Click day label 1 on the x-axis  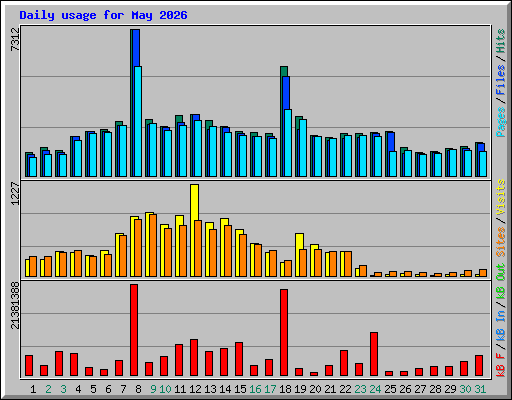pos(33,389)
